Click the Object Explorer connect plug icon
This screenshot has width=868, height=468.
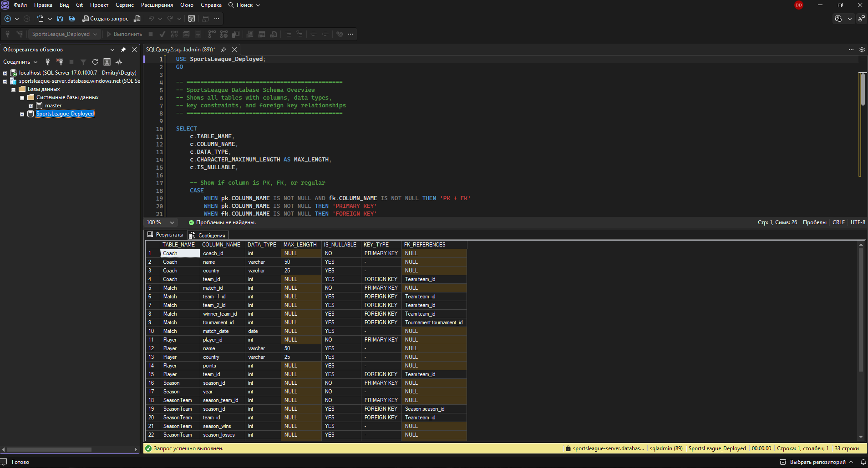coord(48,62)
